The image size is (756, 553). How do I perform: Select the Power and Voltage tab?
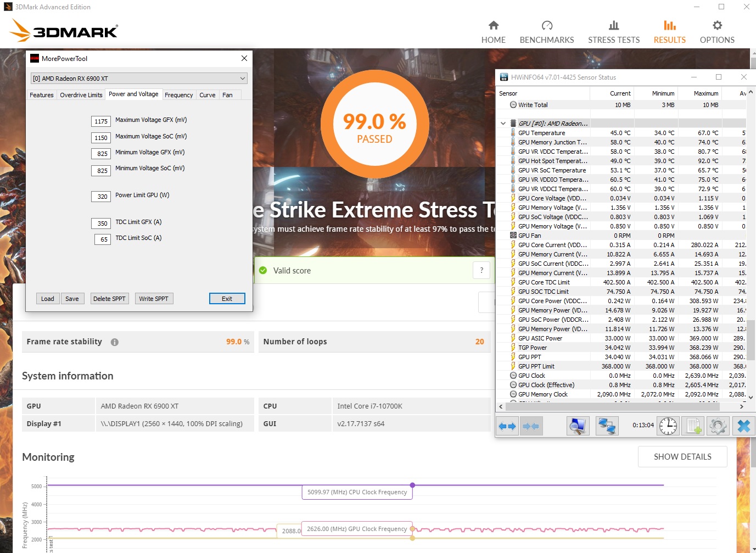(x=133, y=94)
